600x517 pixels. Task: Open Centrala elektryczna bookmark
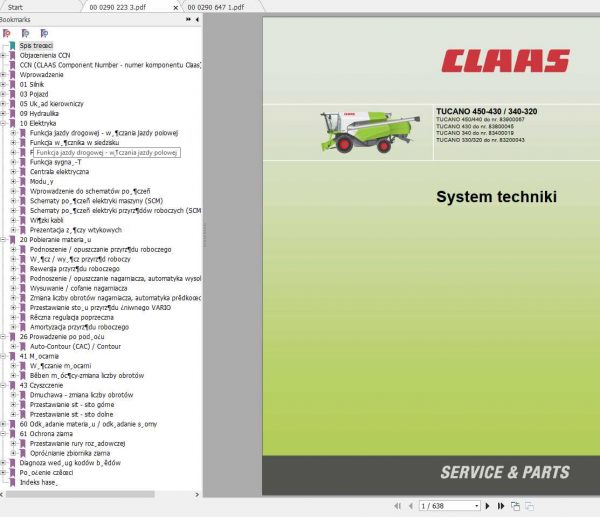(x=59, y=172)
